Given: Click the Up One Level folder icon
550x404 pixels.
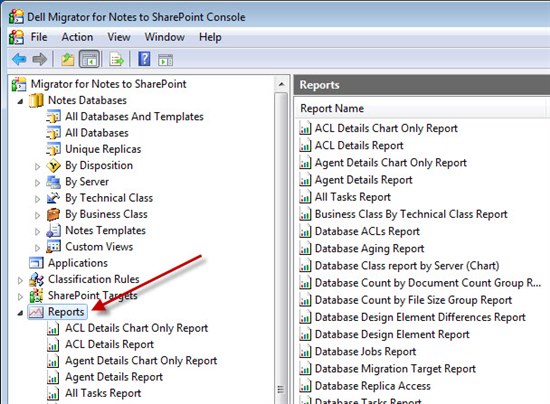Looking at the screenshot, I should 68,59.
